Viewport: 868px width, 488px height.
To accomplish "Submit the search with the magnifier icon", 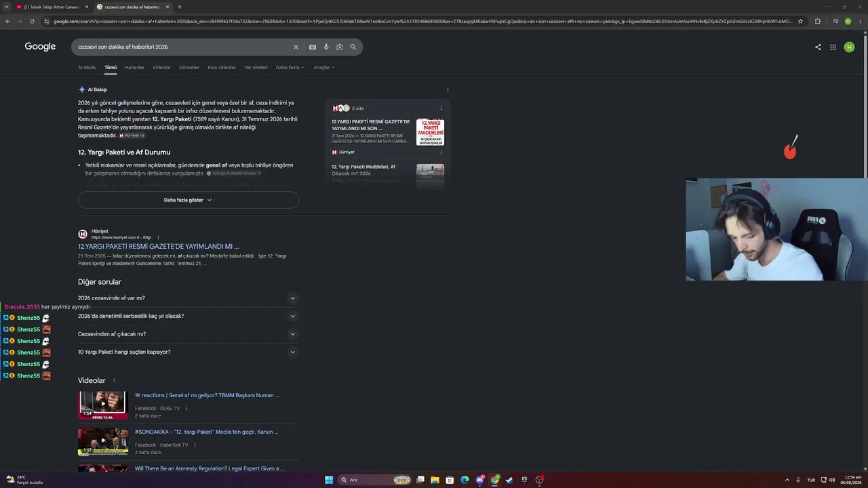I will tap(353, 47).
